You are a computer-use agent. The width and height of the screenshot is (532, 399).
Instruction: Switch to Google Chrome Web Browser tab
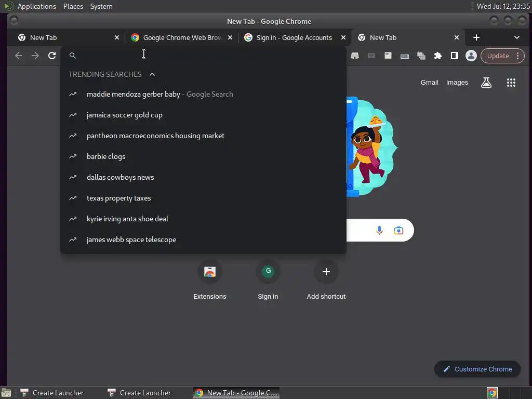pos(182,37)
